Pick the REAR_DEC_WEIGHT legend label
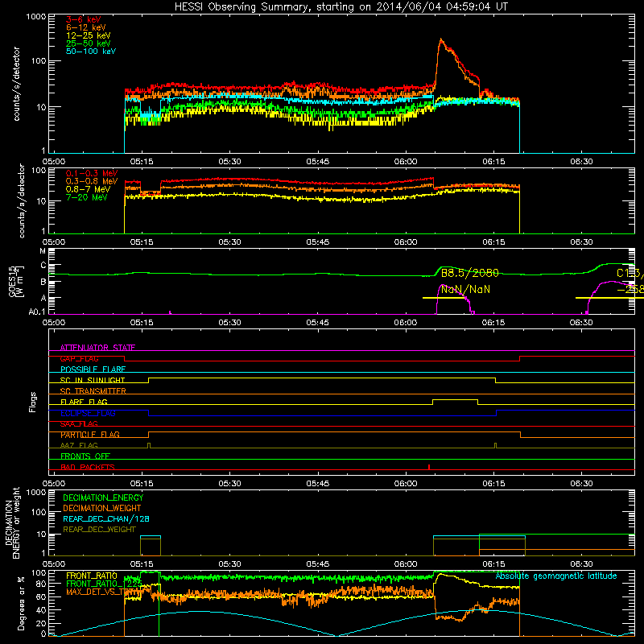 click(x=99, y=530)
